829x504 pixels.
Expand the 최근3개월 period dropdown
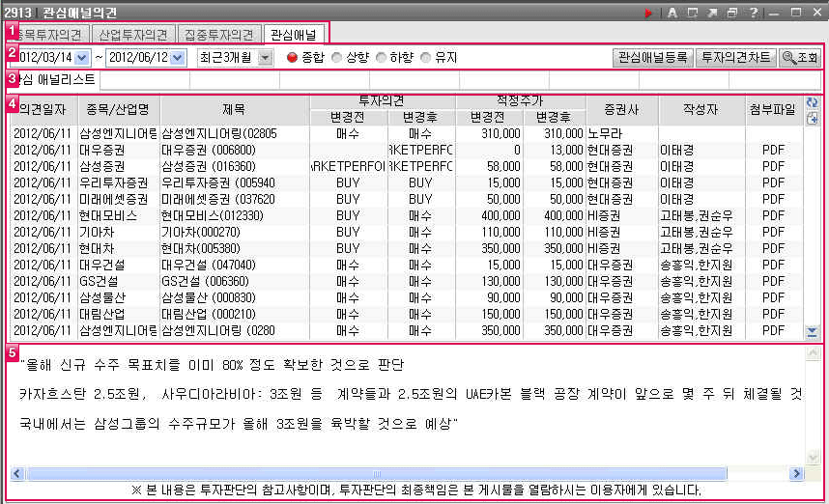pos(266,58)
